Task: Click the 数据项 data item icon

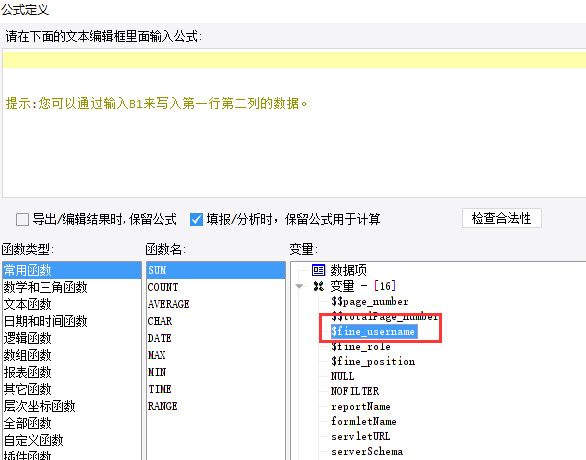Action: [318, 270]
